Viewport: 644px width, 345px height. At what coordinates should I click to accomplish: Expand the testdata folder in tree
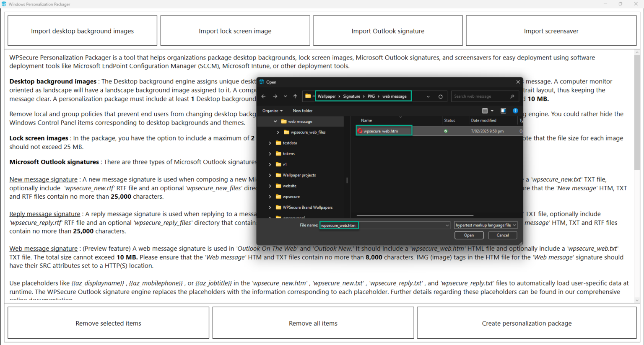point(270,143)
